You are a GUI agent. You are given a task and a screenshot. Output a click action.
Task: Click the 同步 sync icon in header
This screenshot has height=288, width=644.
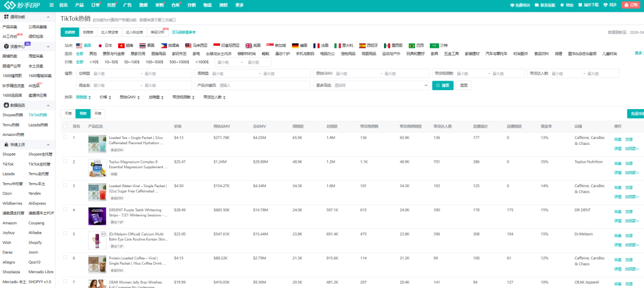606,5
